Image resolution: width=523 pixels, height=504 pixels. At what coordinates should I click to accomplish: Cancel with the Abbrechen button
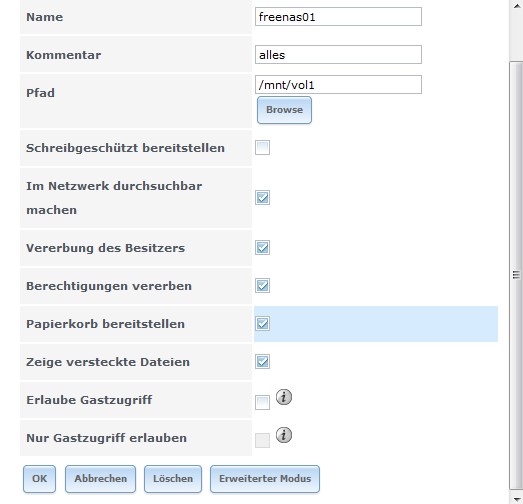[100, 479]
